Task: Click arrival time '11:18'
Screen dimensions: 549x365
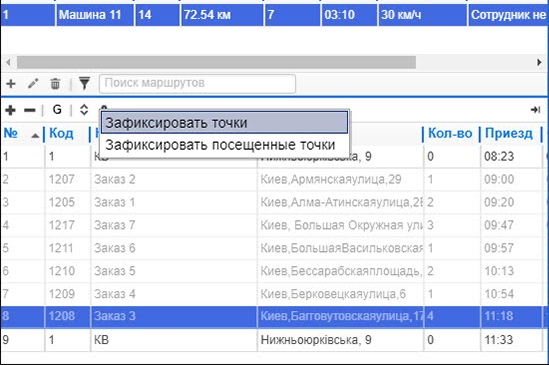Action: [x=499, y=316]
